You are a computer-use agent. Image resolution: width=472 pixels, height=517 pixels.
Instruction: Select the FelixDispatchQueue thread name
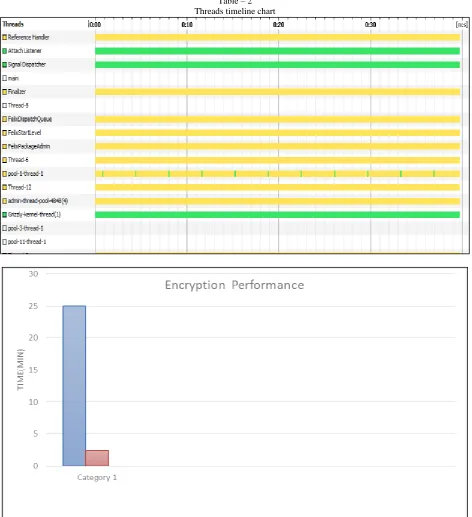(30, 119)
